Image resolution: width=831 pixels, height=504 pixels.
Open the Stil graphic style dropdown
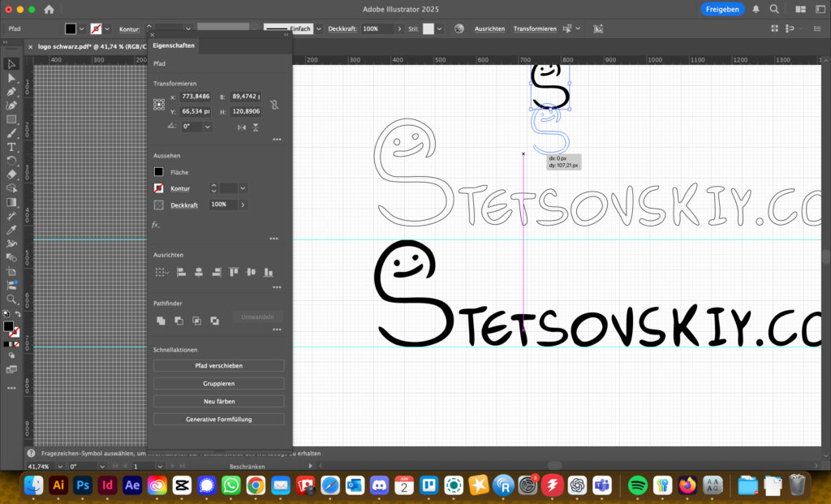439,28
